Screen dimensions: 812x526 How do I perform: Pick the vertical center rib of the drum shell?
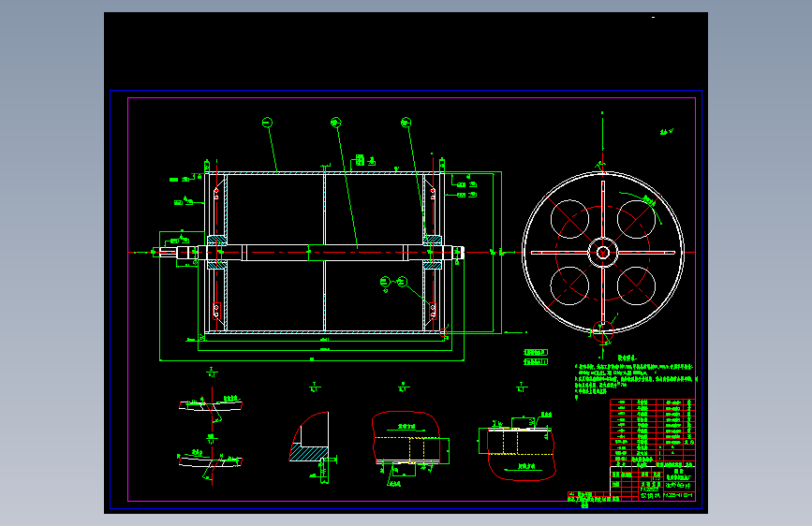tap(324, 253)
